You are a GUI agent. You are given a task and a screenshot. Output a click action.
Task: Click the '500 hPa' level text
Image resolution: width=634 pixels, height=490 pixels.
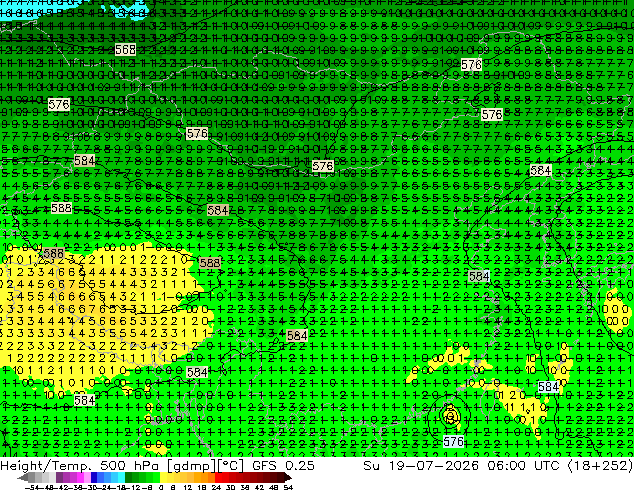(131, 465)
